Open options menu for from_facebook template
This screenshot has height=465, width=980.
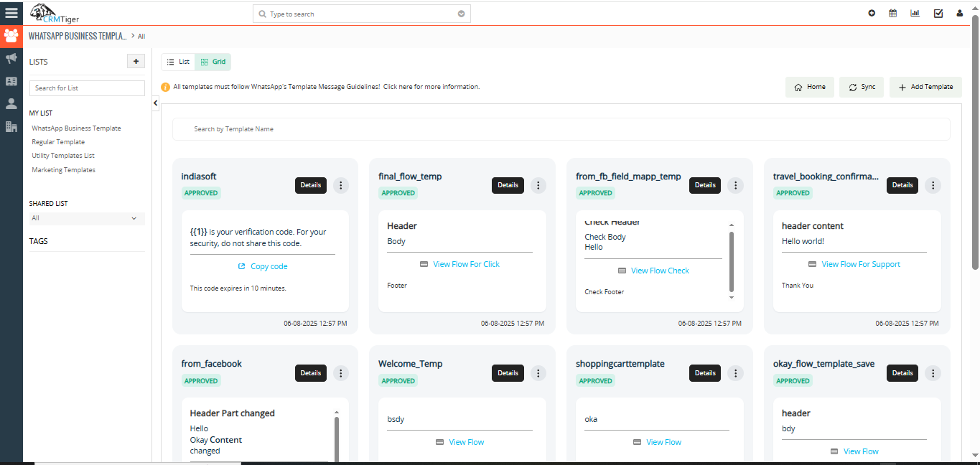[341, 373]
